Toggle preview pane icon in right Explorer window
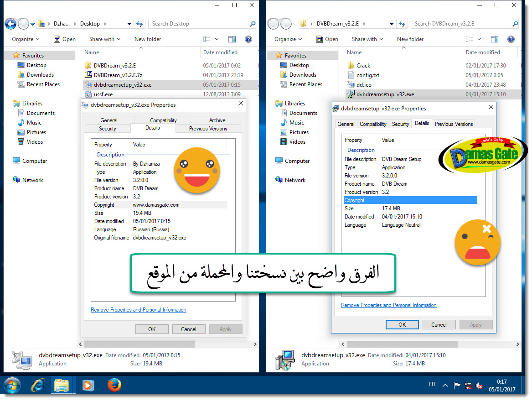The width and height of the screenshot is (532, 401). (495, 39)
